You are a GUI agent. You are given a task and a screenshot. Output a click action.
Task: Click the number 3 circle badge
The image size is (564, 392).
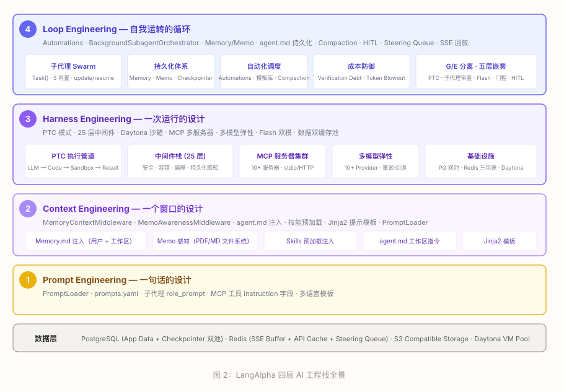[28, 119]
